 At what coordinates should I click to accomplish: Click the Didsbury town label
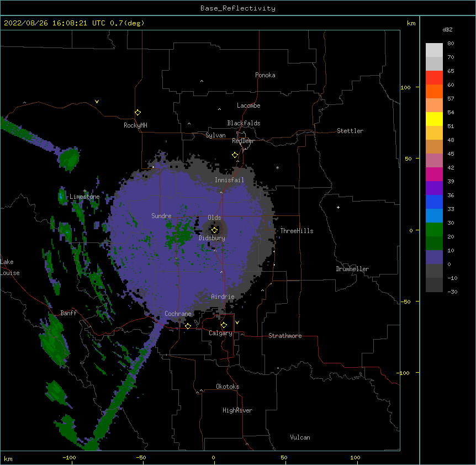(212, 238)
